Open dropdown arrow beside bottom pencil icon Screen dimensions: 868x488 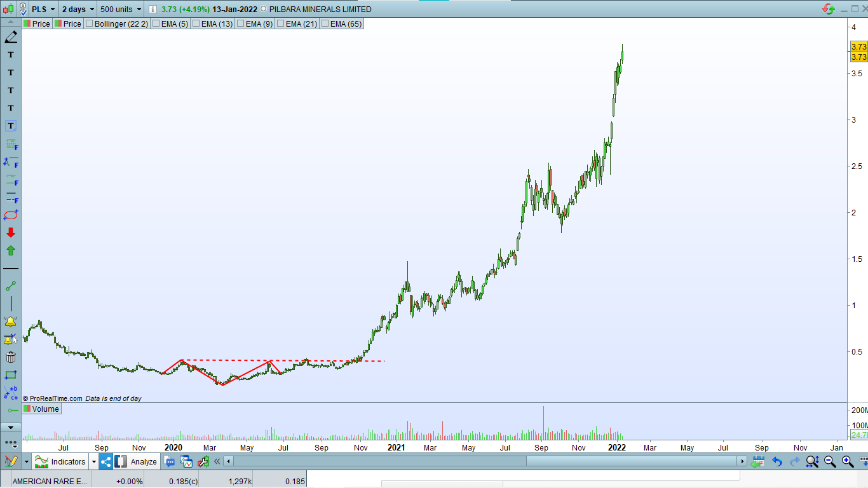[27, 462]
